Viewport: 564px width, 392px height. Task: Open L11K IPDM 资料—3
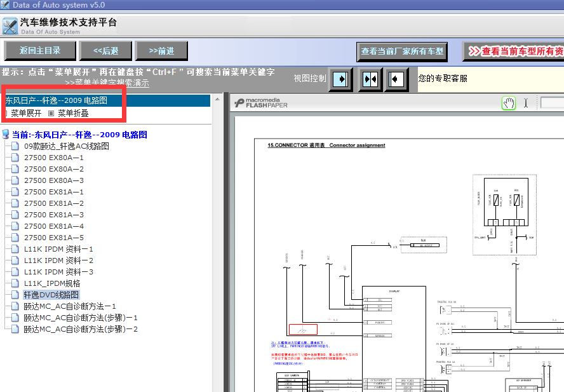pyautogui.click(x=58, y=272)
